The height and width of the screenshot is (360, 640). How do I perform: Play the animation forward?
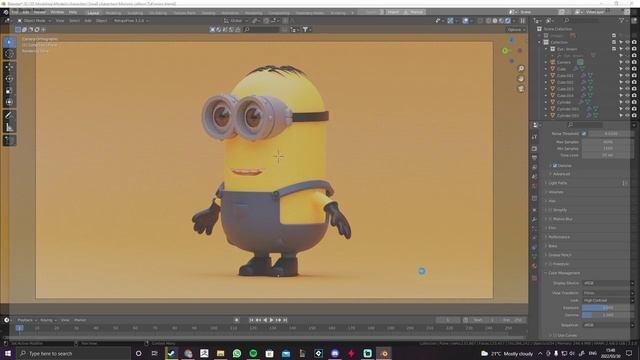coord(271,320)
